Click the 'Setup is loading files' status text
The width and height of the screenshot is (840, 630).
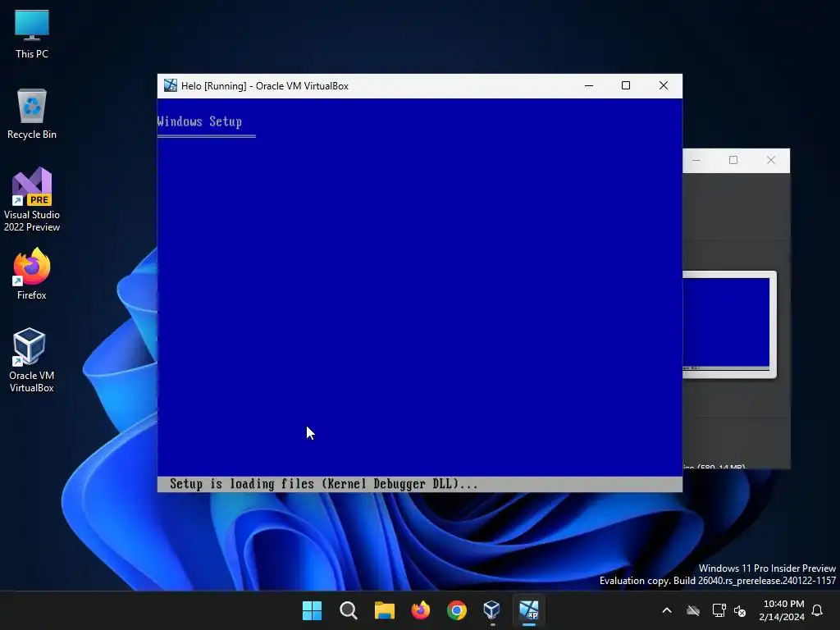pos(323,484)
